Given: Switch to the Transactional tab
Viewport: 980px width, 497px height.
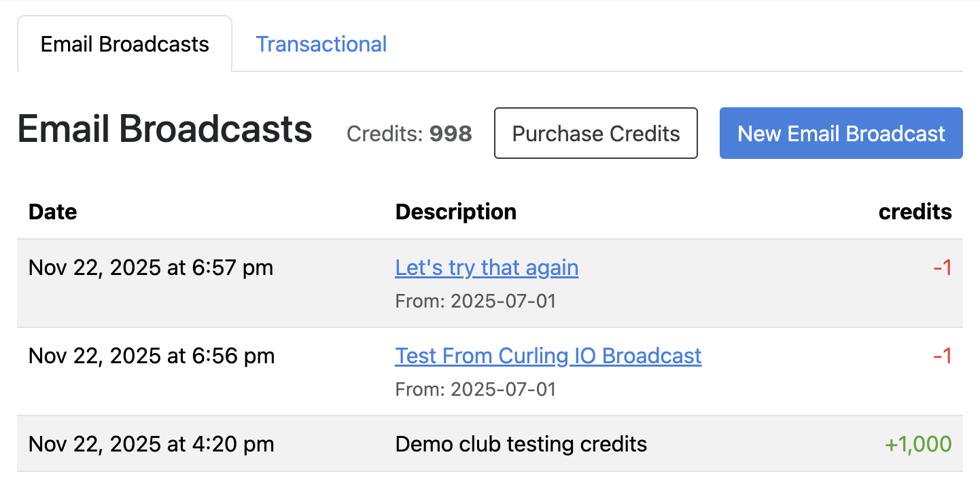Looking at the screenshot, I should (x=321, y=43).
